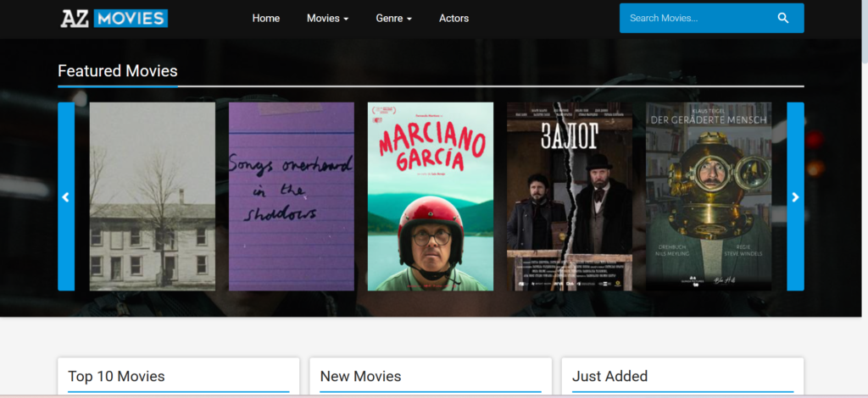Screen dimensions: 868x398
Task: Click the New Movies heading
Action: pos(360,377)
